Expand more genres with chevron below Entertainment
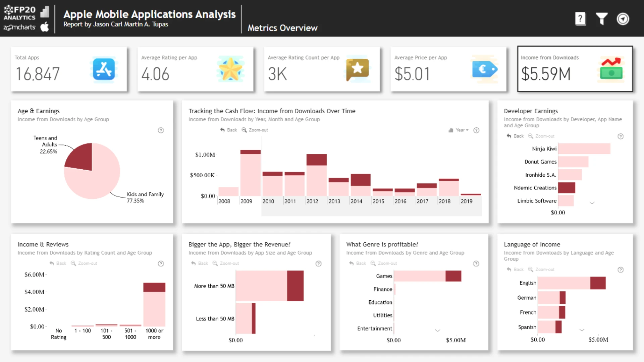Viewport: 644px width, 362px height. click(x=437, y=330)
